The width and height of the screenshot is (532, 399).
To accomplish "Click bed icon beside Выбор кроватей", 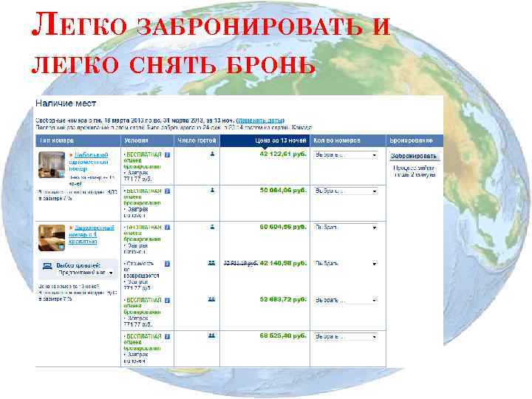I will pos(47,266).
